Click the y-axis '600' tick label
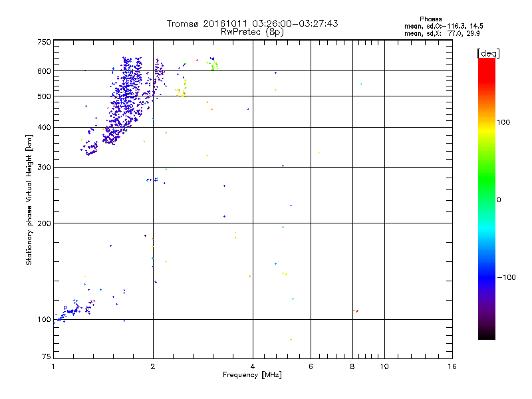 click(x=44, y=71)
